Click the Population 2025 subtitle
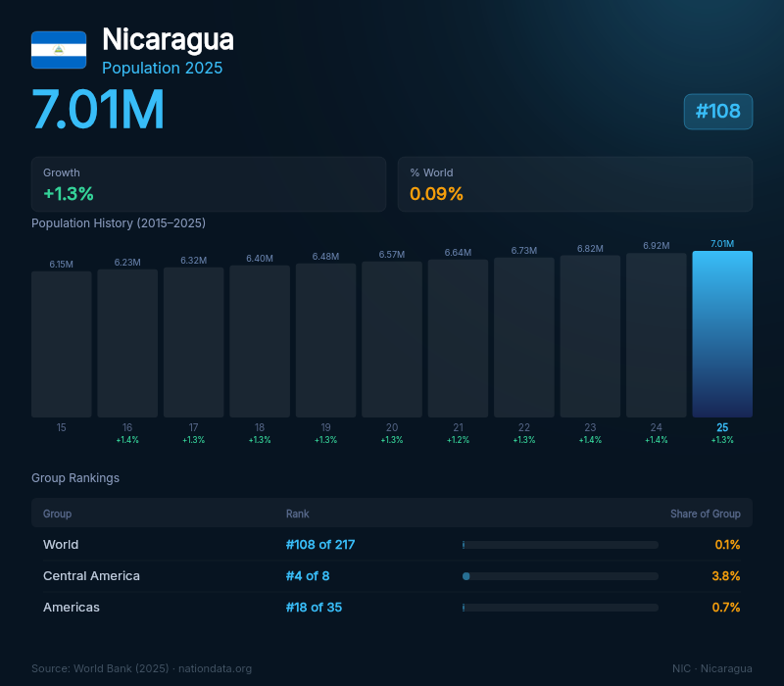The height and width of the screenshot is (686, 784). (162, 68)
